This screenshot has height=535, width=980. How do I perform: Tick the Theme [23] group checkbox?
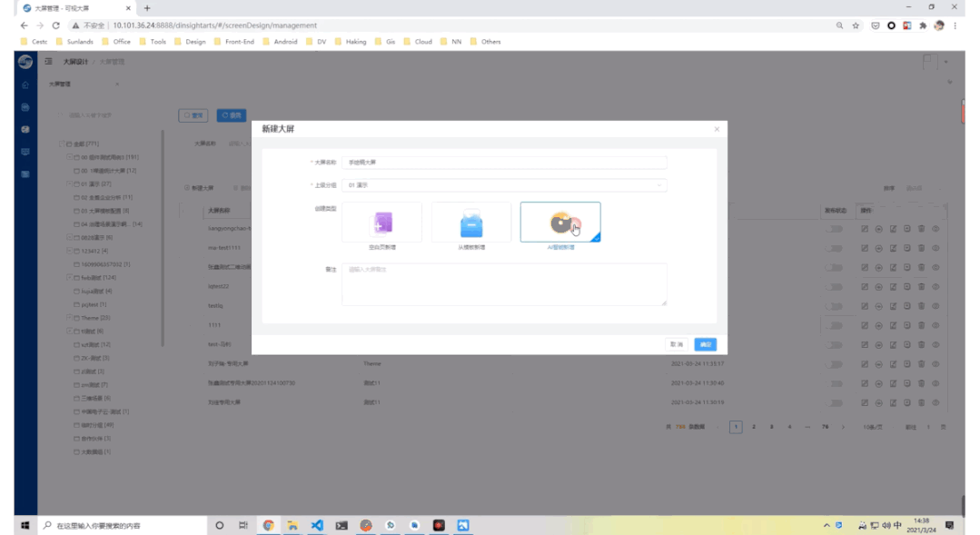point(76,318)
